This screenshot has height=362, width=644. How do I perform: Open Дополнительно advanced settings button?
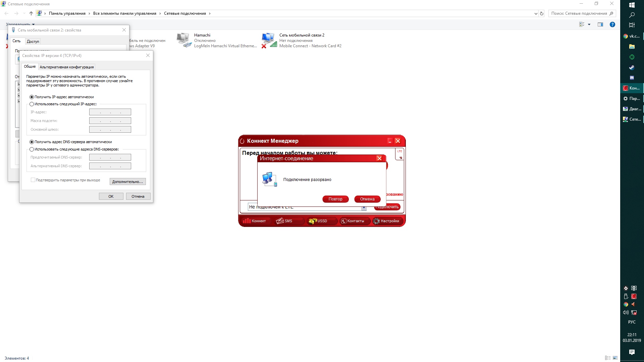click(x=127, y=182)
